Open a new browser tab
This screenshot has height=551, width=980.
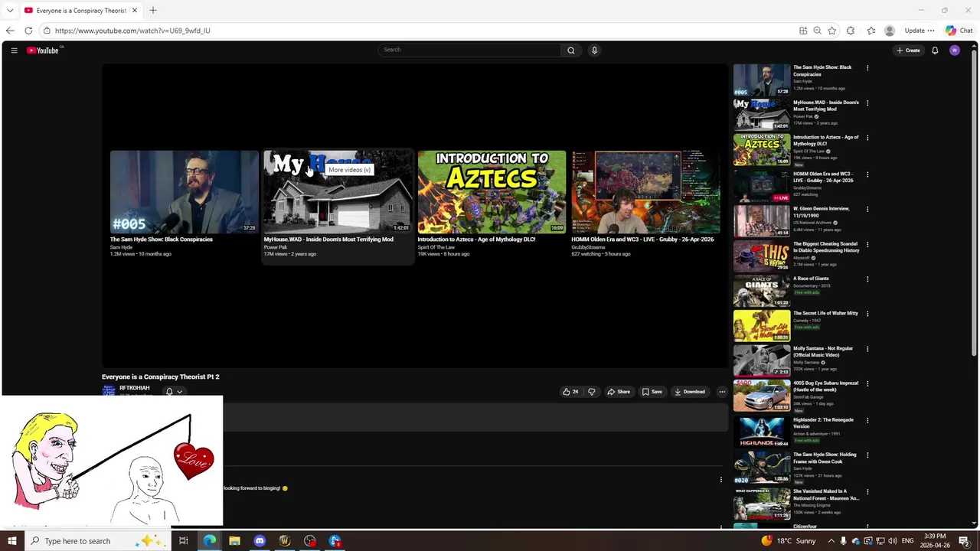[153, 11]
